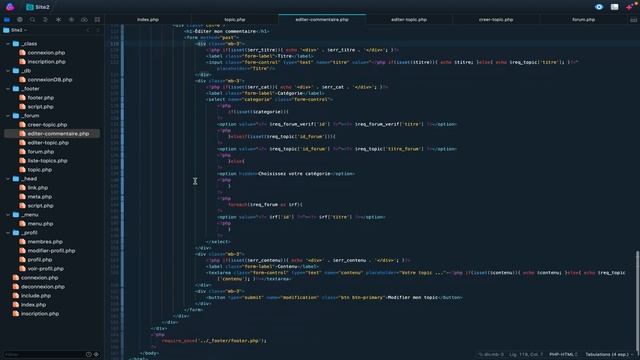Navigate back with sidebar left arrow
640x360 pixels.
[x=88, y=30]
